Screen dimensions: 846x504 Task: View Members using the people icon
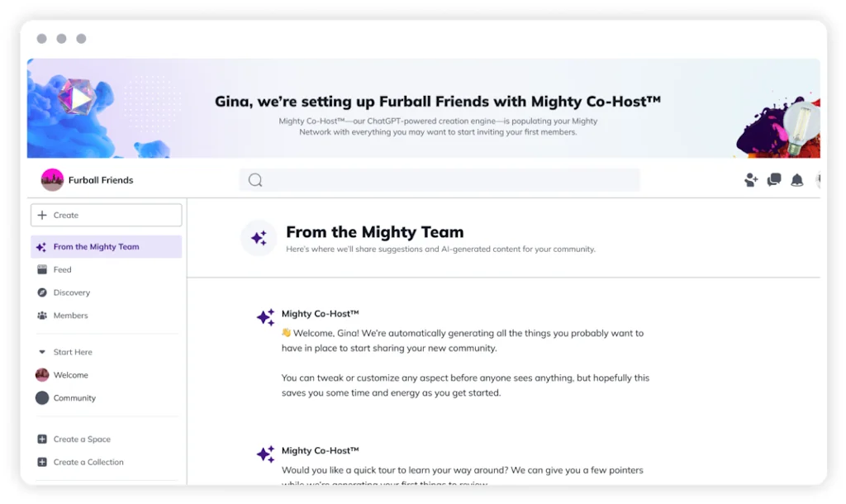point(40,315)
